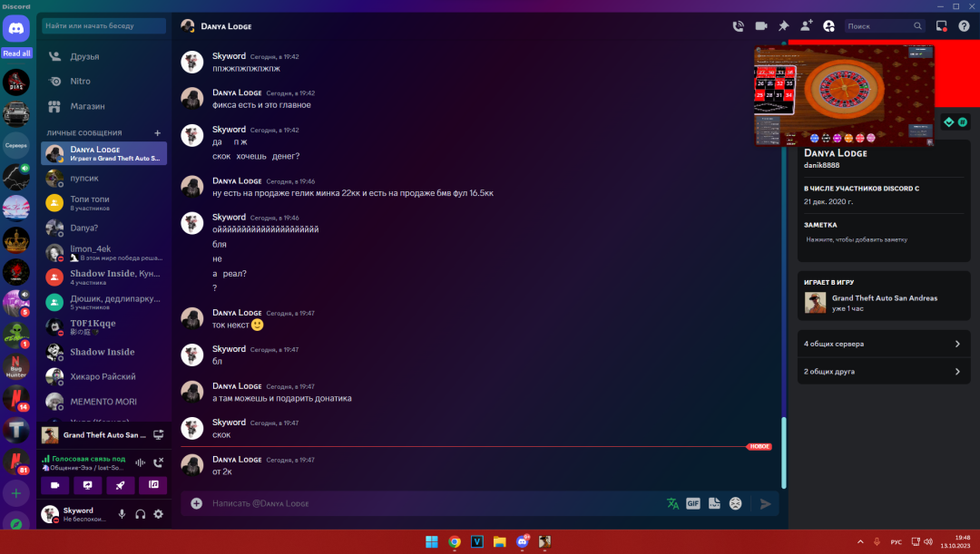Open the sticker picker
The height and width of the screenshot is (554, 980).
714,503
